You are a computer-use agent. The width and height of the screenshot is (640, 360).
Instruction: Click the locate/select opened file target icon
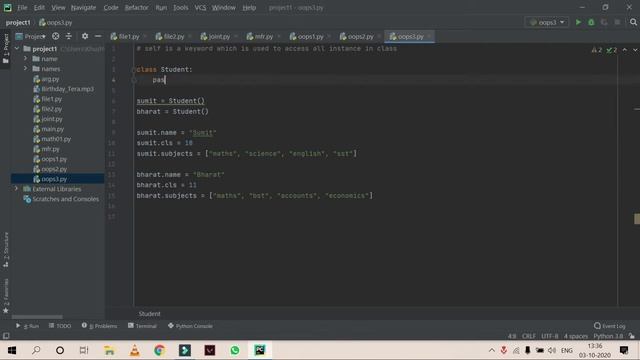click(56, 36)
